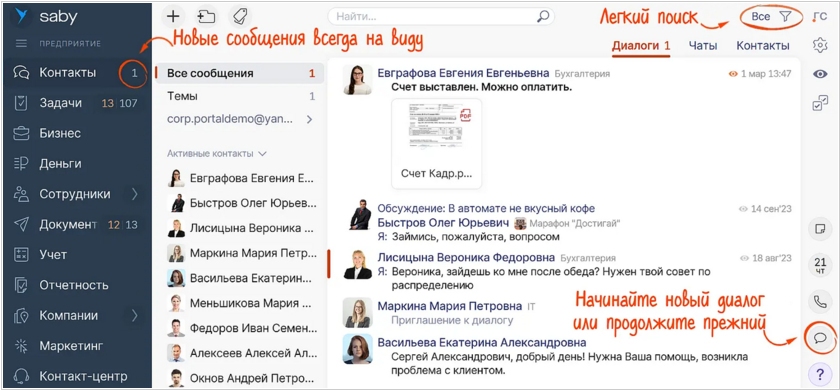Screen dimensions: 840x390
Task: Toggle the eye icon in right sidebar
Action: point(820,74)
